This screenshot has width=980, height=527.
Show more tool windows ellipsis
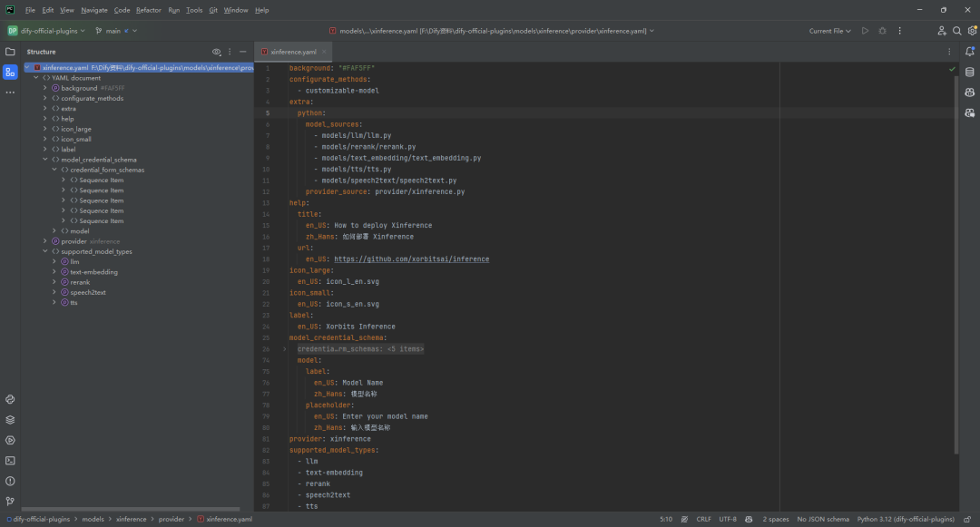(x=10, y=93)
